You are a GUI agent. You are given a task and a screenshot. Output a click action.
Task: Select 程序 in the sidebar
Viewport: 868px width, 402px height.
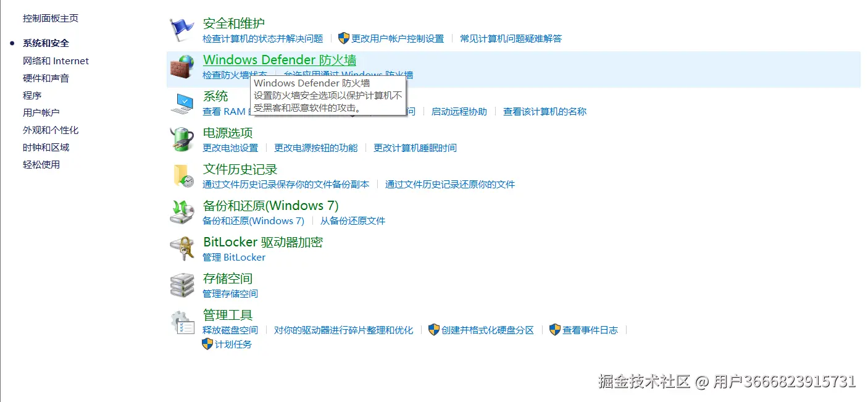point(32,95)
